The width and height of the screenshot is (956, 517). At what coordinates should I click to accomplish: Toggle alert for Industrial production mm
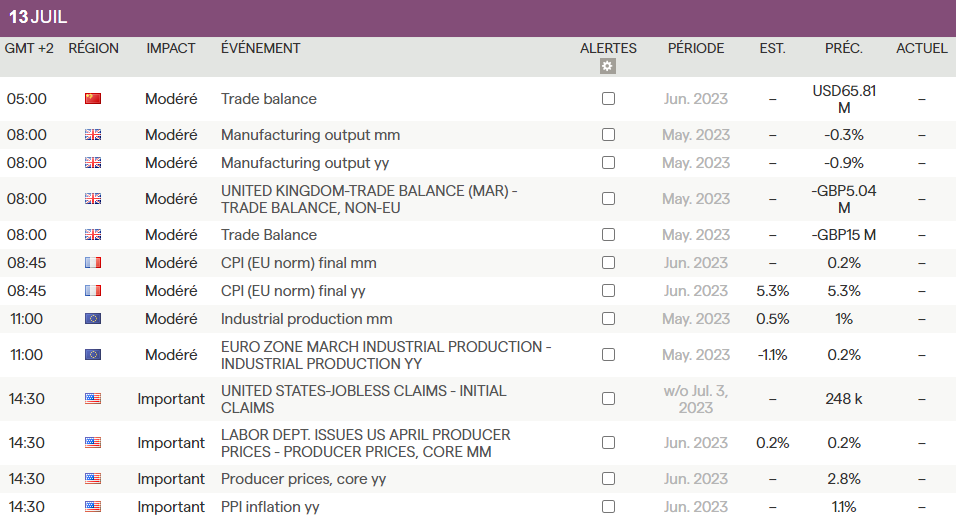pos(608,319)
